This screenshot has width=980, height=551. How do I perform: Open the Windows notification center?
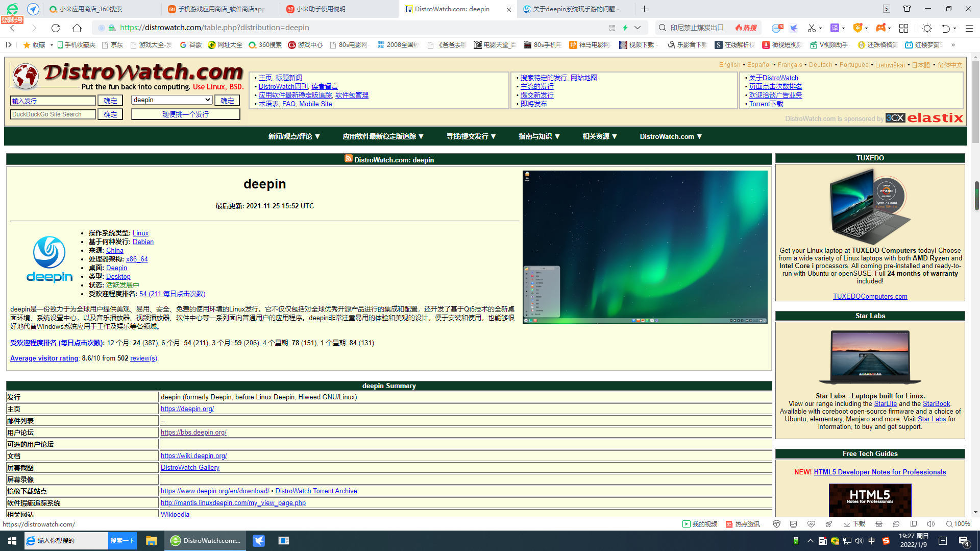coord(964,541)
